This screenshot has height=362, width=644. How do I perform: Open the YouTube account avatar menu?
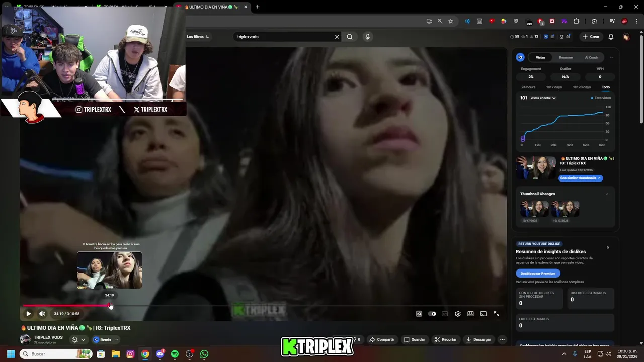coord(626,37)
